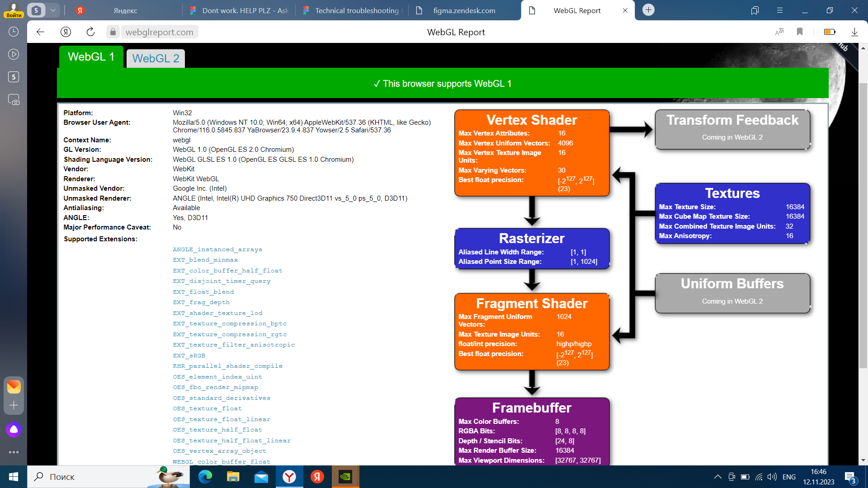Open the screenshot tool in sidebar
This screenshot has height=488, width=868.
[x=14, y=99]
